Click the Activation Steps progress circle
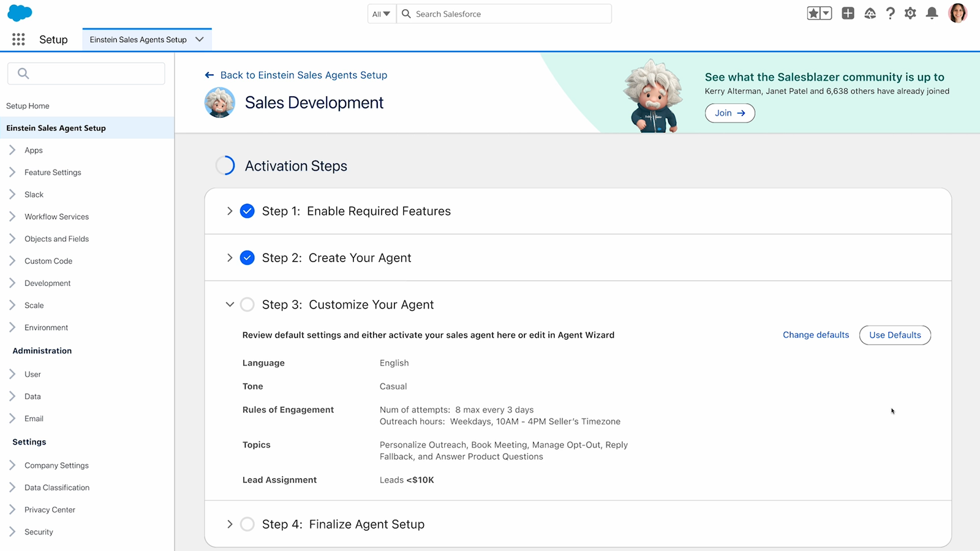This screenshot has width=980, height=551. [x=225, y=165]
